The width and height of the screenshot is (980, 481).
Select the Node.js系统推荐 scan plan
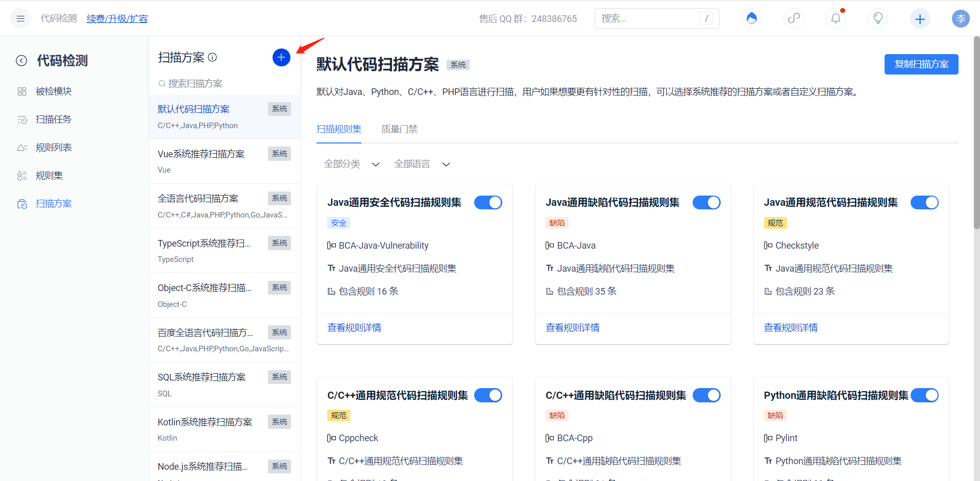coord(225,467)
